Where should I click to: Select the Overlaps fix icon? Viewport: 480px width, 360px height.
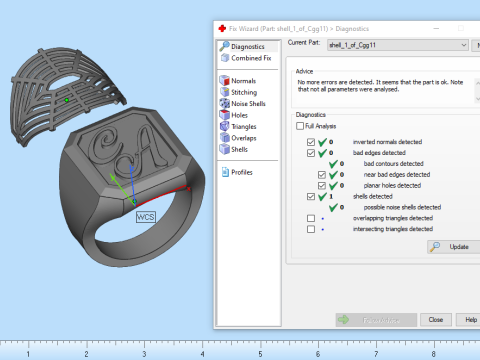click(225, 138)
